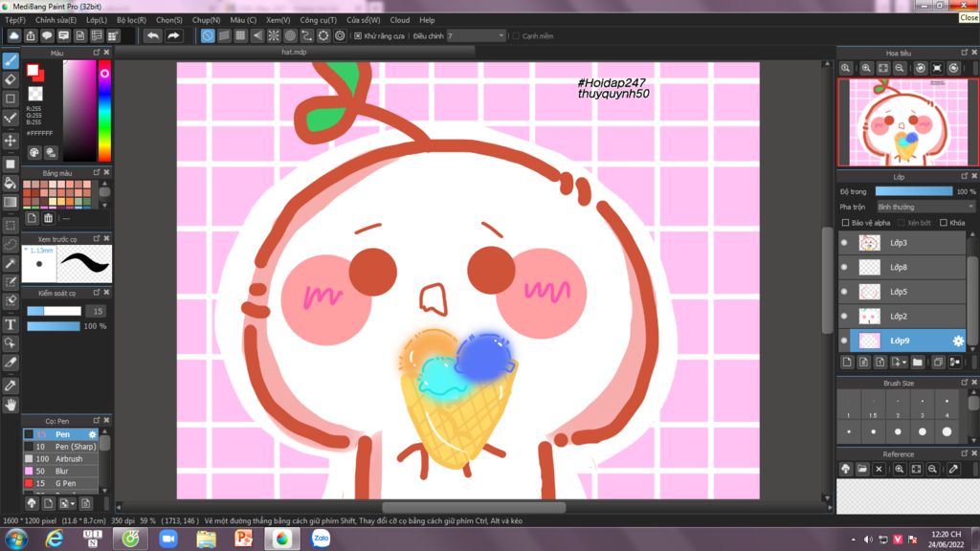980x551 pixels.
Task: Open reference image folder
Action: pos(862,469)
